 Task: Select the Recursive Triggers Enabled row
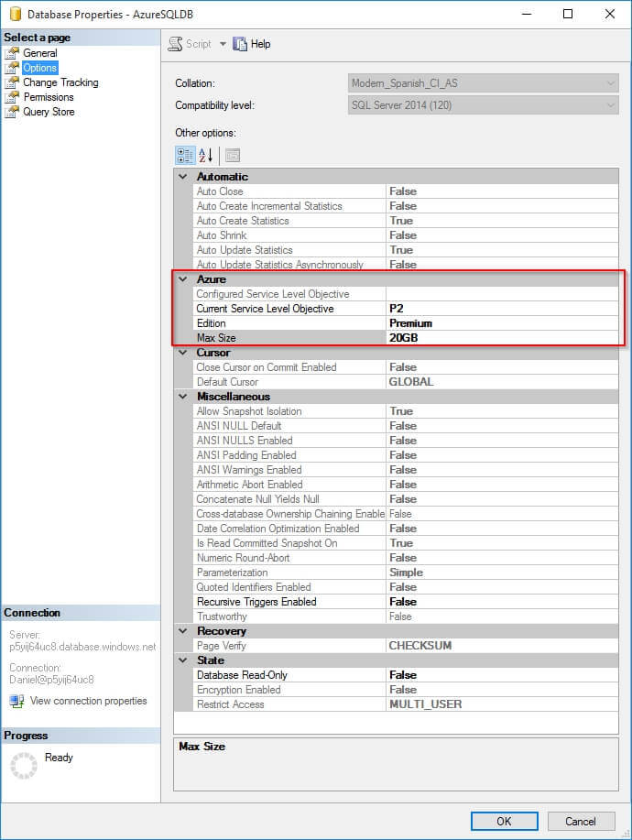click(x=406, y=602)
